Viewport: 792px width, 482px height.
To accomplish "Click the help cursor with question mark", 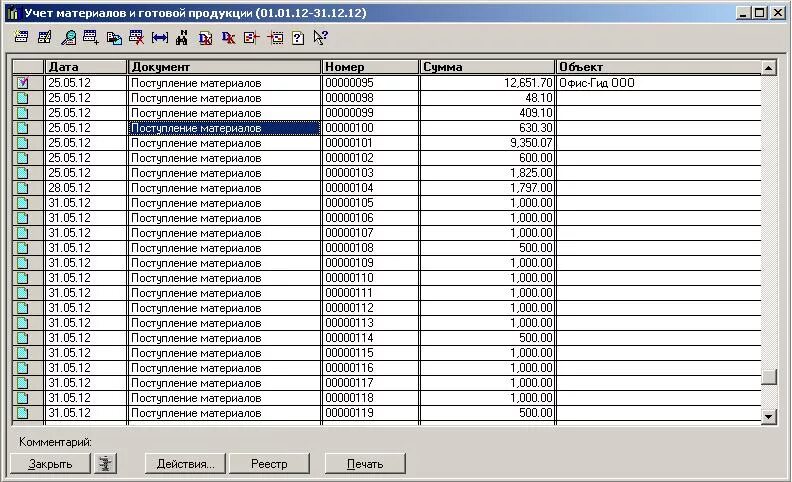I will click(320, 37).
